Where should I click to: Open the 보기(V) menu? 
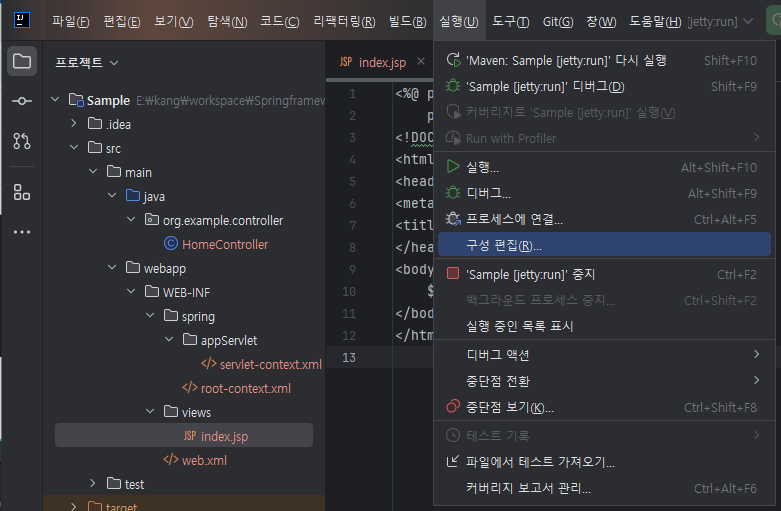coord(173,21)
